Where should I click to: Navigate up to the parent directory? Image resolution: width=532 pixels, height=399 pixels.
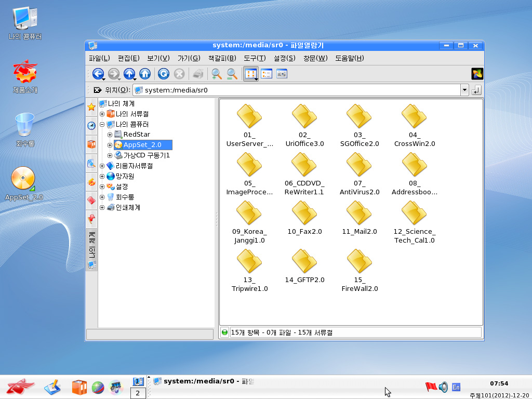(x=129, y=74)
